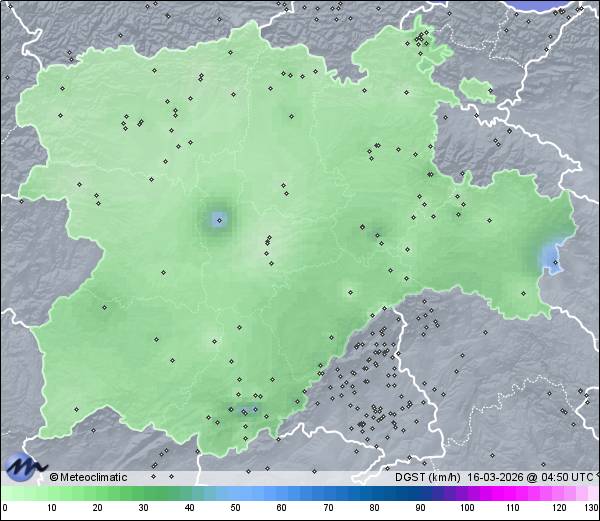
Task: Click the 50 km/h light blue legend mark
Action: click(x=236, y=507)
